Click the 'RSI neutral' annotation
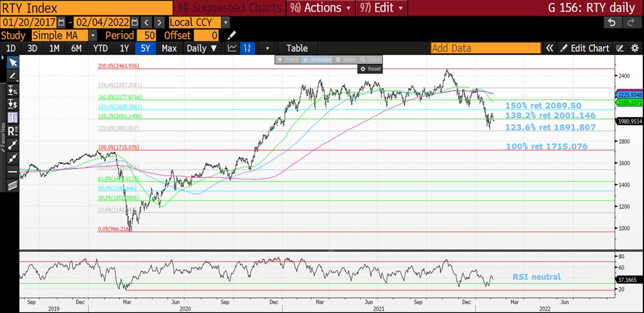 (537, 277)
